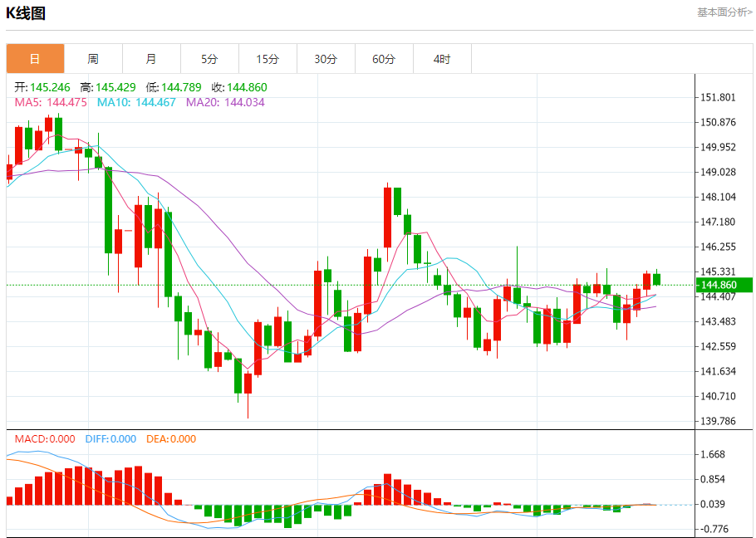
Task: Click the DEA value label
Action: pyautogui.click(x=171, y=439)
